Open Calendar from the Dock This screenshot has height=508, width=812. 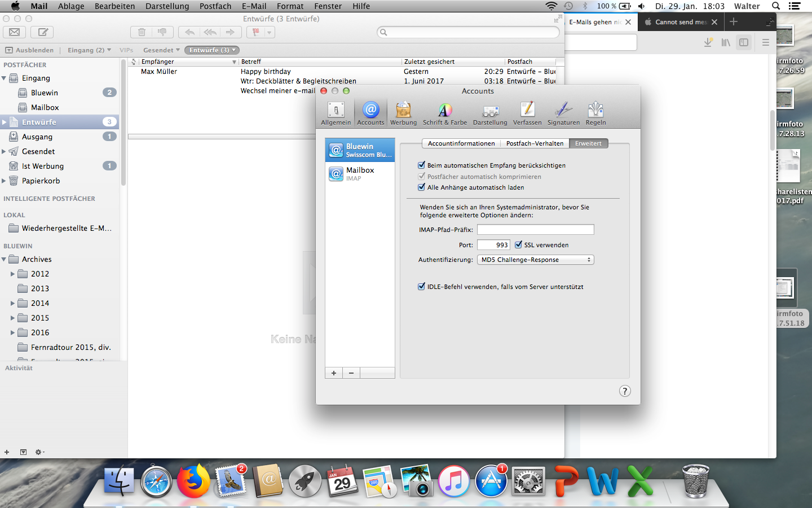342,481
